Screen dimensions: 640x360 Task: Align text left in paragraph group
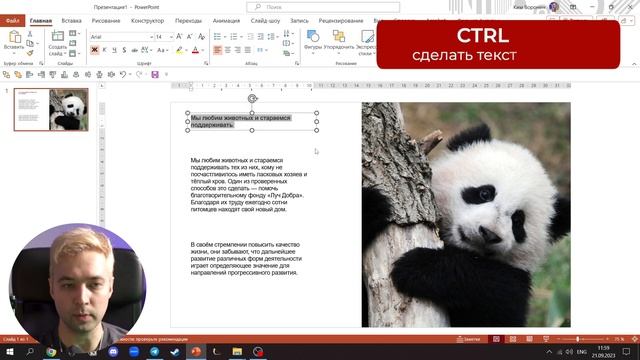pyautogui.click(x=218, y=50)
